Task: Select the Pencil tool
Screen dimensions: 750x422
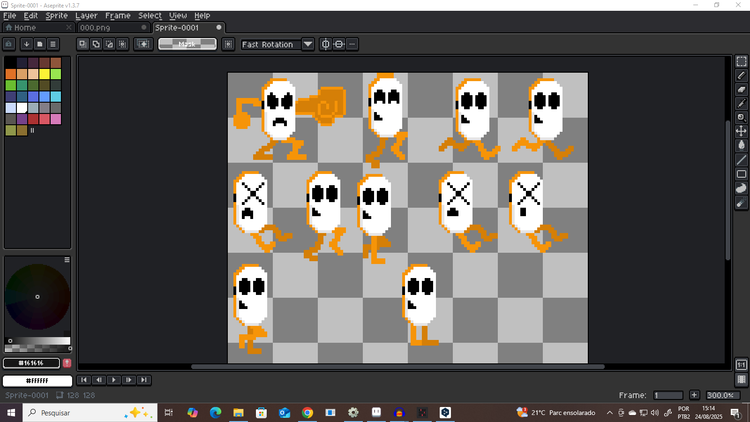Action: (x=741, y=75)
